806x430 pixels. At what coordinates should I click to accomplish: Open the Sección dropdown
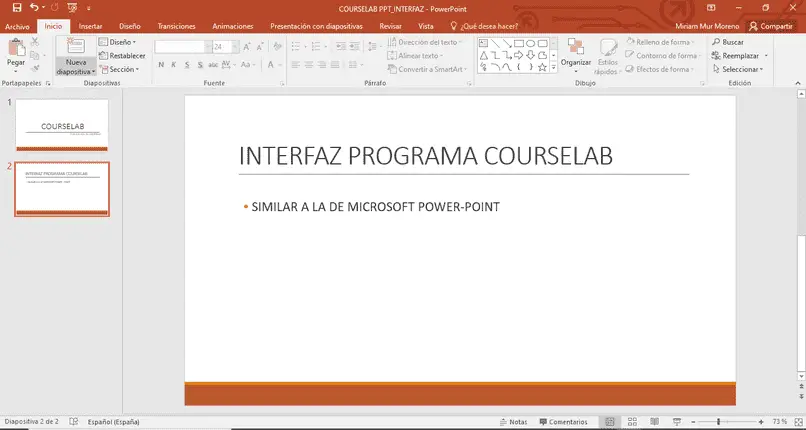coord(119,69)
